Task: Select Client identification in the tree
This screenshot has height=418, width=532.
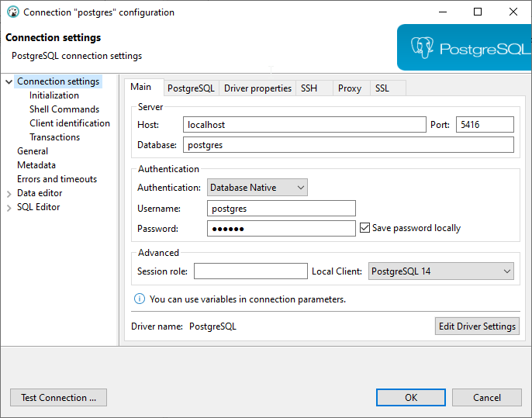Action: 70,123
